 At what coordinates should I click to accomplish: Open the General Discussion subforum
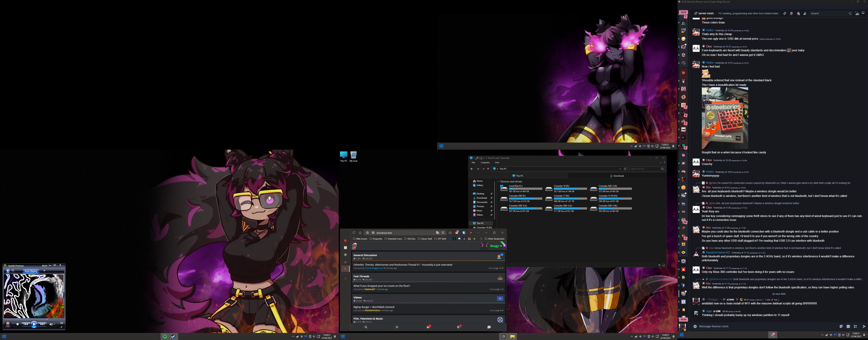coord(365,255)
